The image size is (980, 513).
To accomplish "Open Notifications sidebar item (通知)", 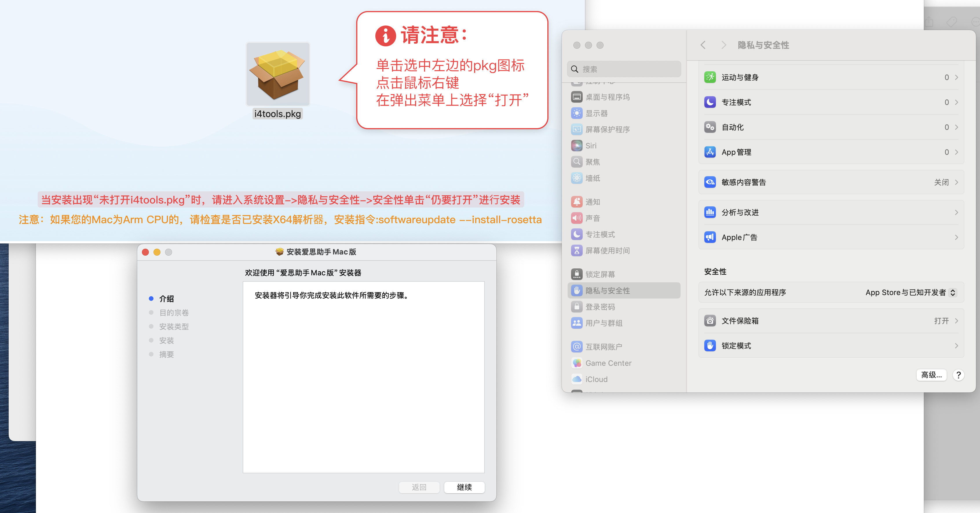I will tap(624, 202).
